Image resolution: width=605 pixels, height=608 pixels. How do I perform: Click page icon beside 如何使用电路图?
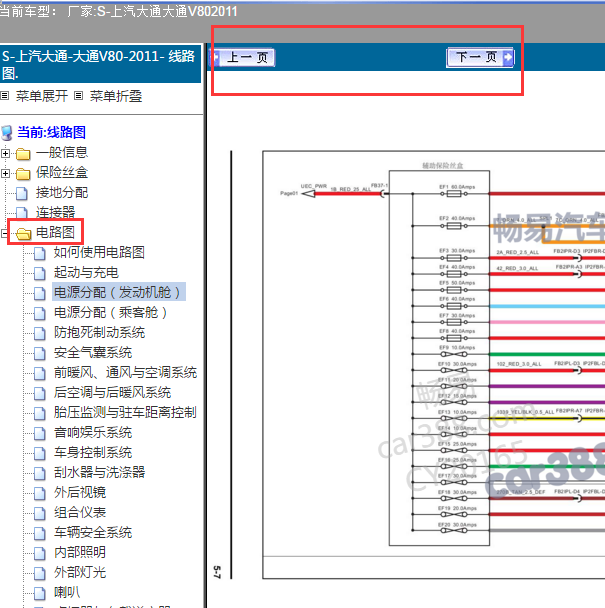40,254
